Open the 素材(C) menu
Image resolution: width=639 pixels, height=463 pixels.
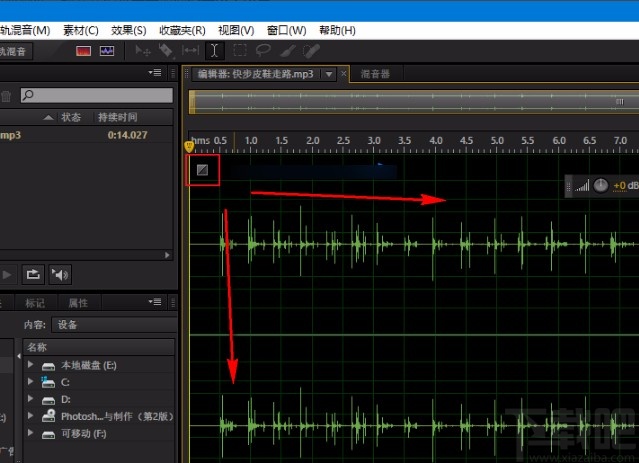point(81,31)
